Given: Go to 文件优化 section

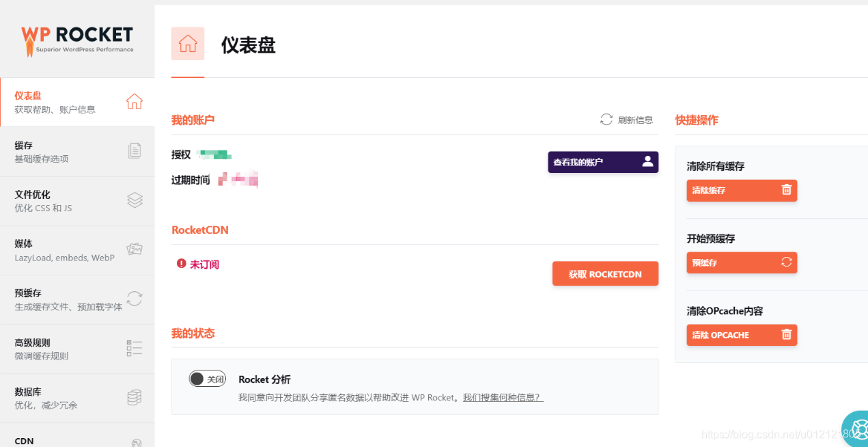Looking at the screenshot, I should [x=77, y=200].
